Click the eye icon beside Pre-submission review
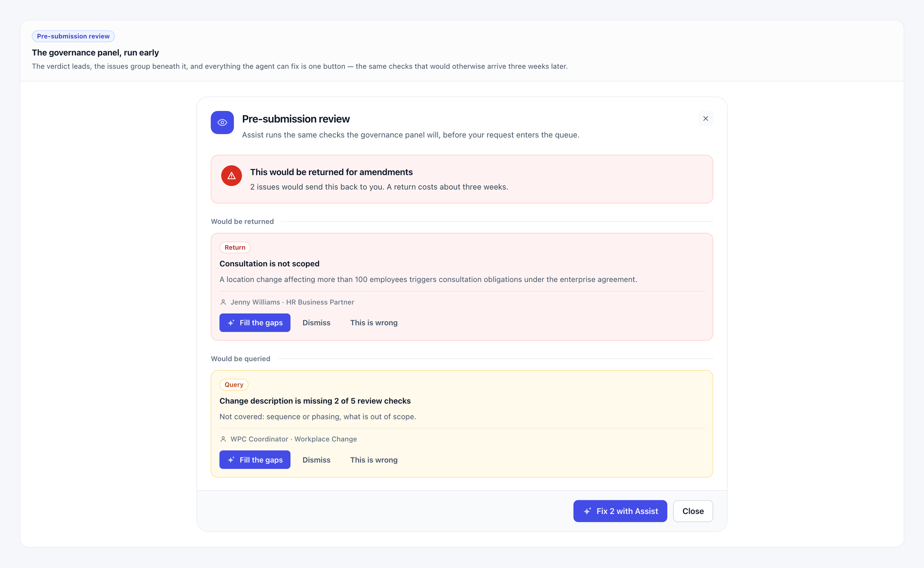This screenshot has width=924, height=568. pos(222,122)
